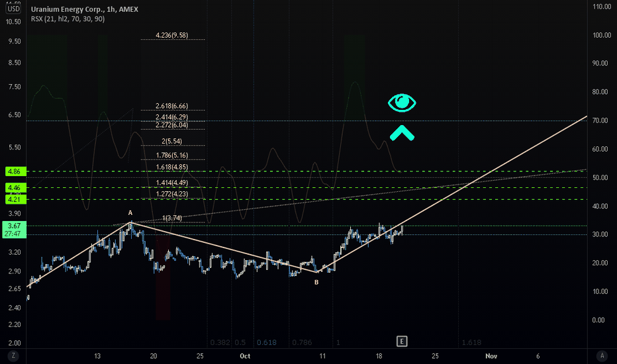Select the 4.236(9.58) Fibonacci level label

coord(172,36)
